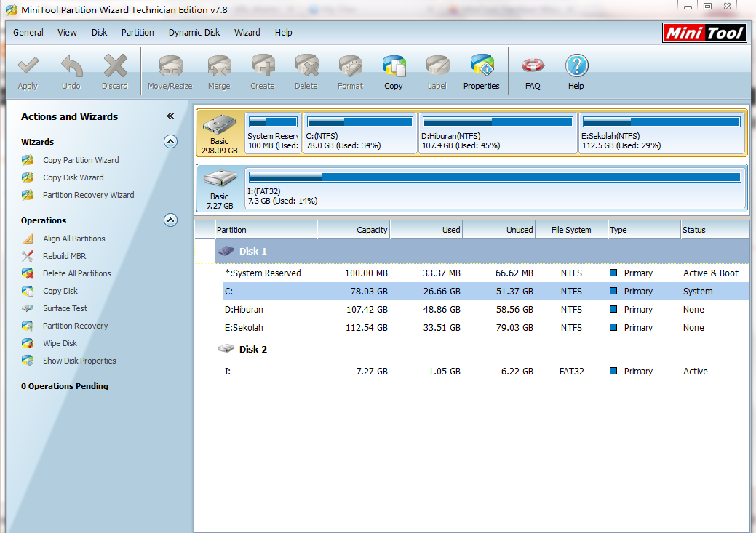This screenshot has width=756, height=533.
Task: Sort by Unused column header
Action: click(499, 230)
